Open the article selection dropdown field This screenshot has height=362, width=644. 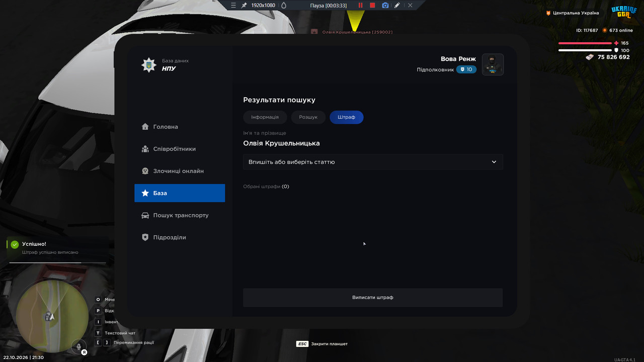coord(373,162)
